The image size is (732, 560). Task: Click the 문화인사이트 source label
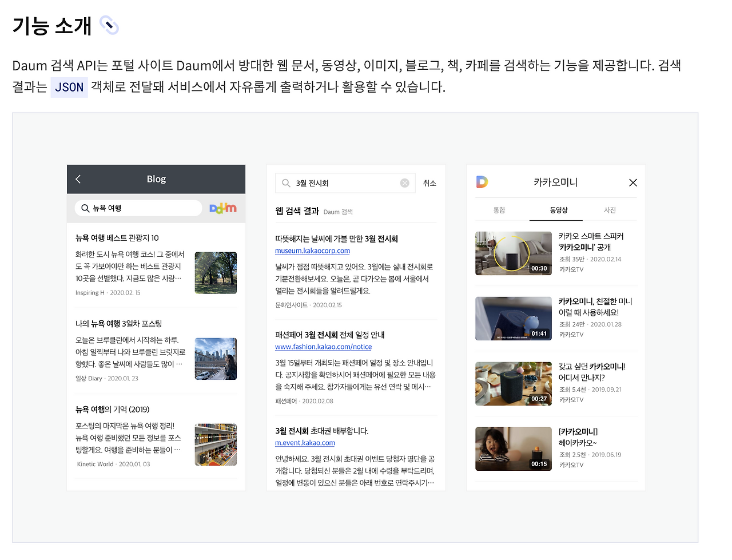pos(291,305)
